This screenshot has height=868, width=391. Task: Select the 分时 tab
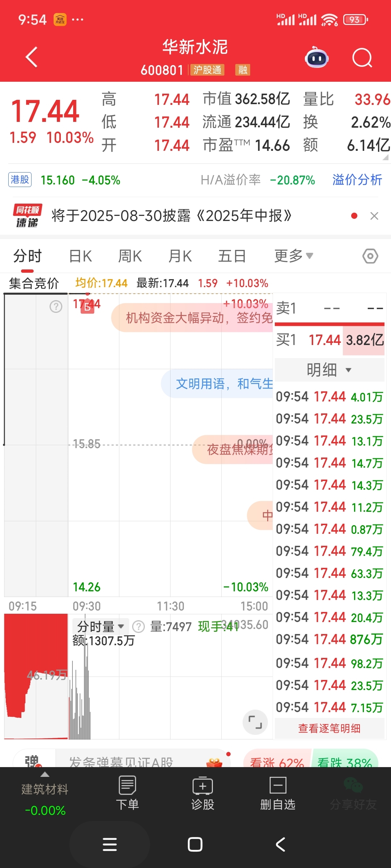pos(28,256)
